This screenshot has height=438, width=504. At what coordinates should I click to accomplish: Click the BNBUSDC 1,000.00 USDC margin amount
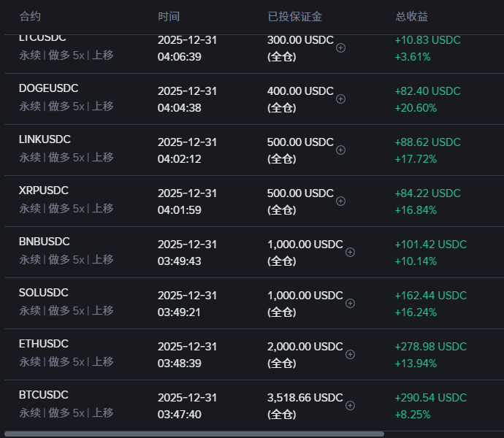pos(305,245)
